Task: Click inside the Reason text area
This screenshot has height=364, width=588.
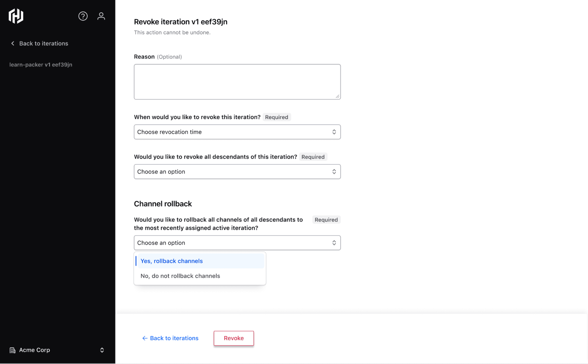Action: point(237,82)
